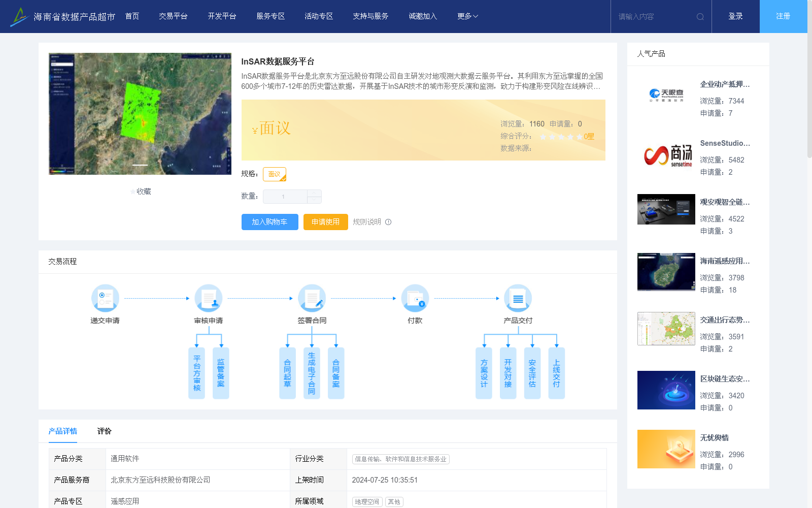Click the 监管备案 sub-step box
The width and height of the screenshot is (812, 508).
[x=221, y=373]
